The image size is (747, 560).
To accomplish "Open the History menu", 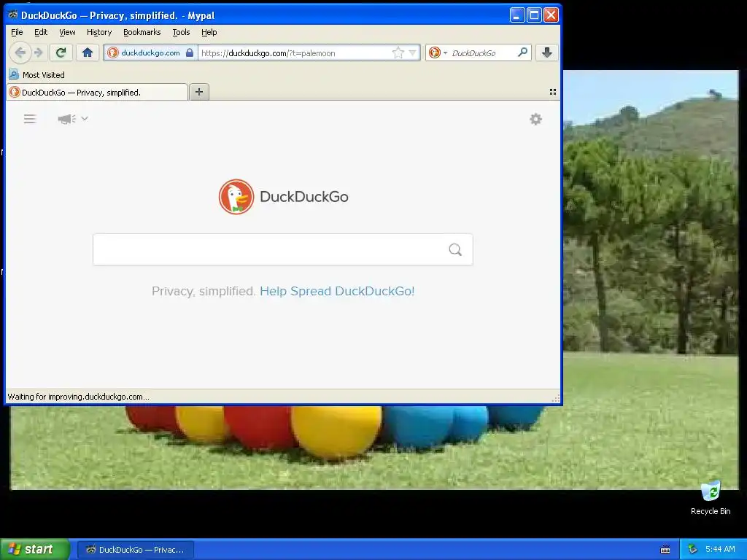I will 99,32.
